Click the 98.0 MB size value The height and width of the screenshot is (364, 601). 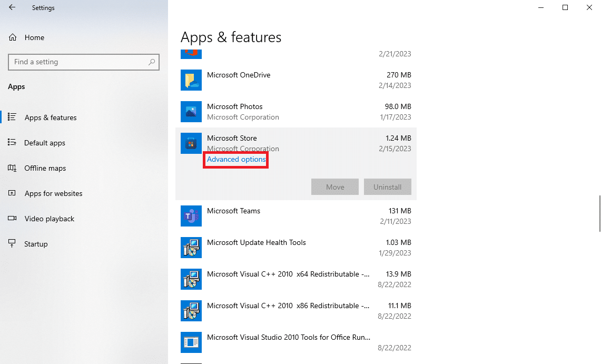tap(398, 106)
